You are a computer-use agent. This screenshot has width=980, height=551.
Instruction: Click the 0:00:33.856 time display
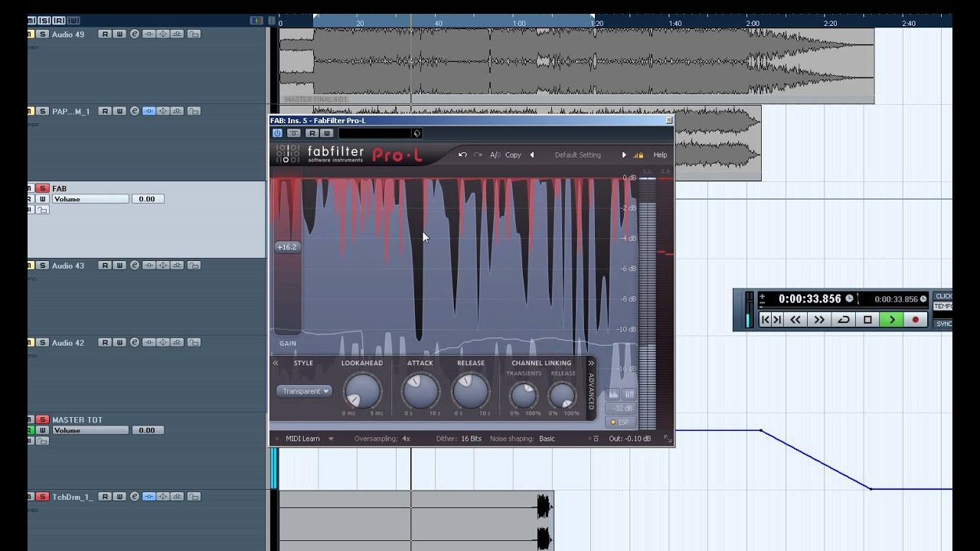[809, 298]
